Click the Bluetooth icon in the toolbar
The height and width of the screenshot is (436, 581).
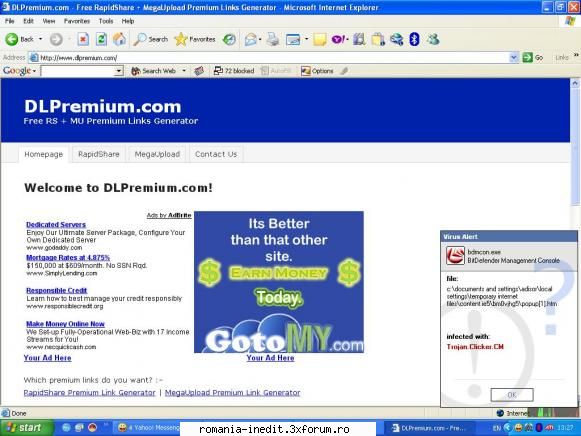click(414, 39)
